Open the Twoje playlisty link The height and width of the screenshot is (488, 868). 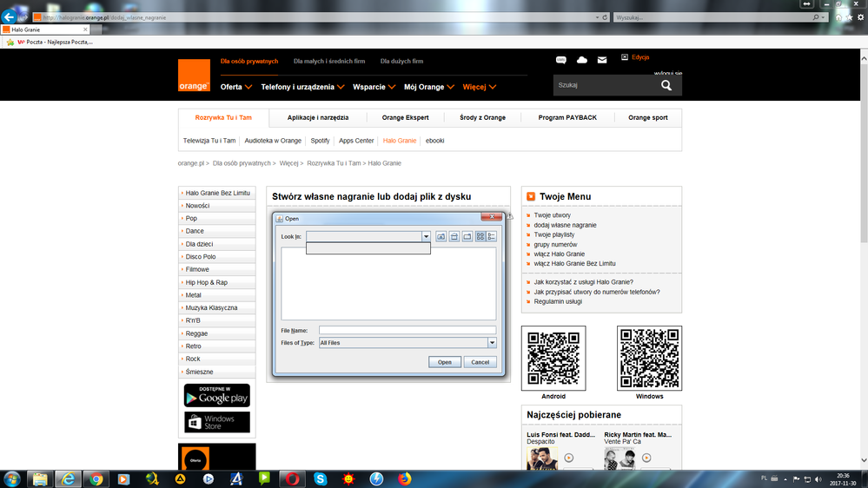pyautogui.click(x=553, y=234)
